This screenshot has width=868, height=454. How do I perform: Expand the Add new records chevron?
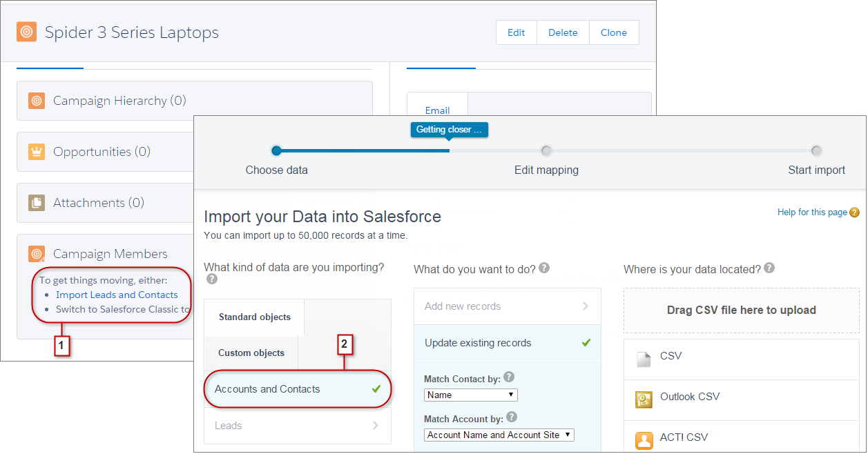point(586,306)
